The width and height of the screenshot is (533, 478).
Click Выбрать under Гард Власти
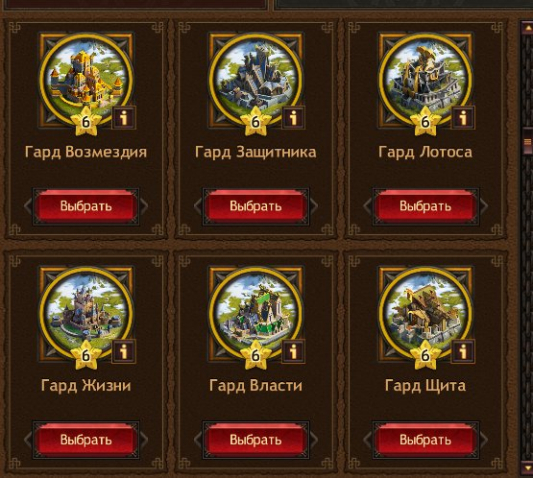point(256,440)
